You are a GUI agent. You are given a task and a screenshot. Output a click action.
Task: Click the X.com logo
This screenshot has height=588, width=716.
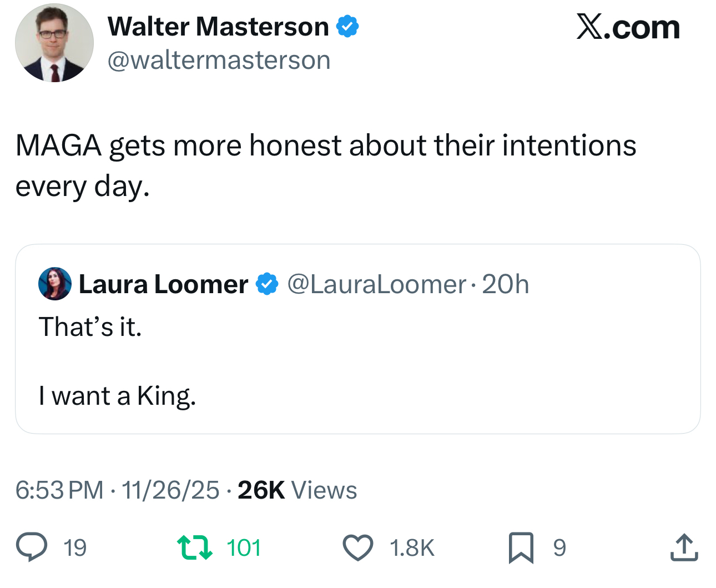click(628, 27)
